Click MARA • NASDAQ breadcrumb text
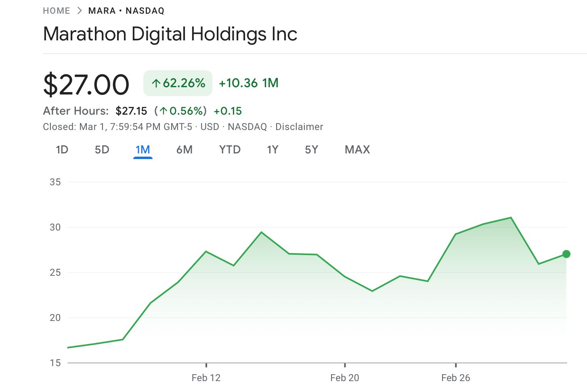 pyautogui.click(x=126, y=11)
